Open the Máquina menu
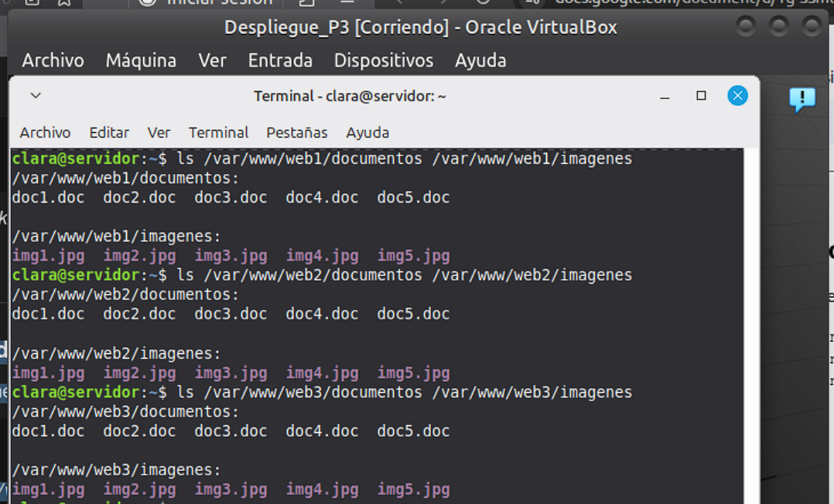Viewport: 834px width, 504px height. 141,60
